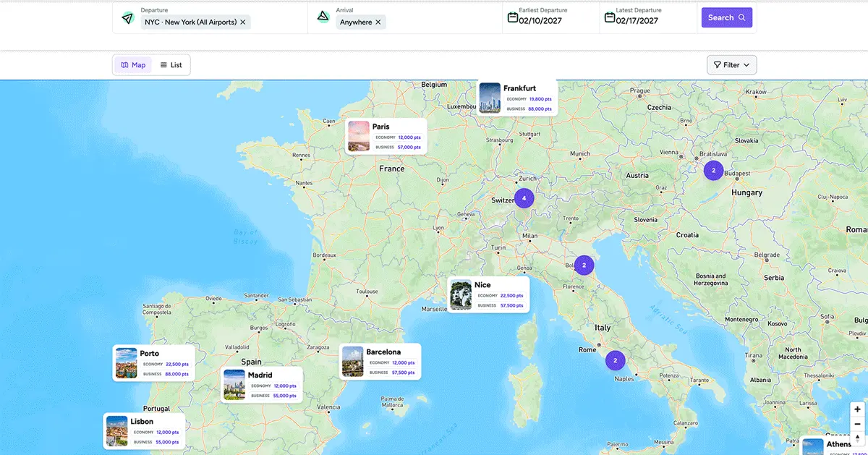Reset map bearing with compass button
The width and height of the screenshot is (868, 455).
(x=858, y=438)
